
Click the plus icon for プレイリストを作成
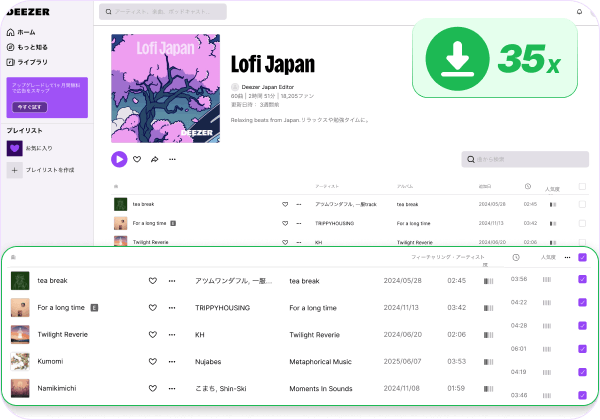click(15, 170)
